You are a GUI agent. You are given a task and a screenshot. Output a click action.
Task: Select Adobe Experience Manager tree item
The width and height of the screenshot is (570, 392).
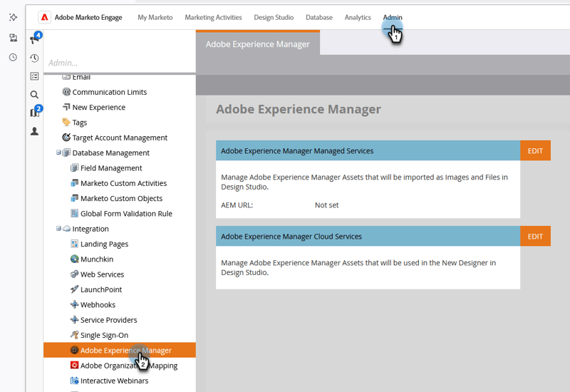(x=120, y=350)
